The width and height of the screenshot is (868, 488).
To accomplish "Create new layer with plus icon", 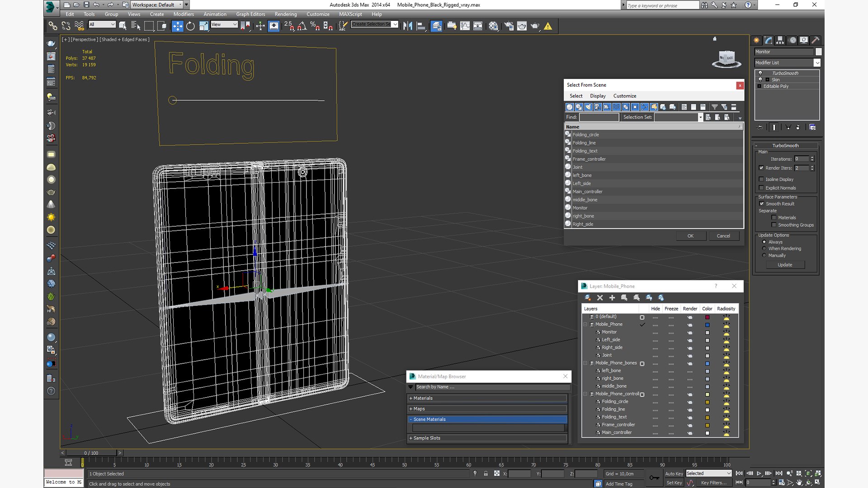I will 612,298.
